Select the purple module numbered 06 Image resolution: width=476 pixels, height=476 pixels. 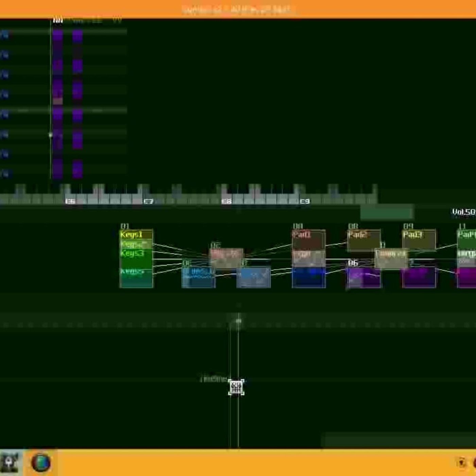pos(364,277)
